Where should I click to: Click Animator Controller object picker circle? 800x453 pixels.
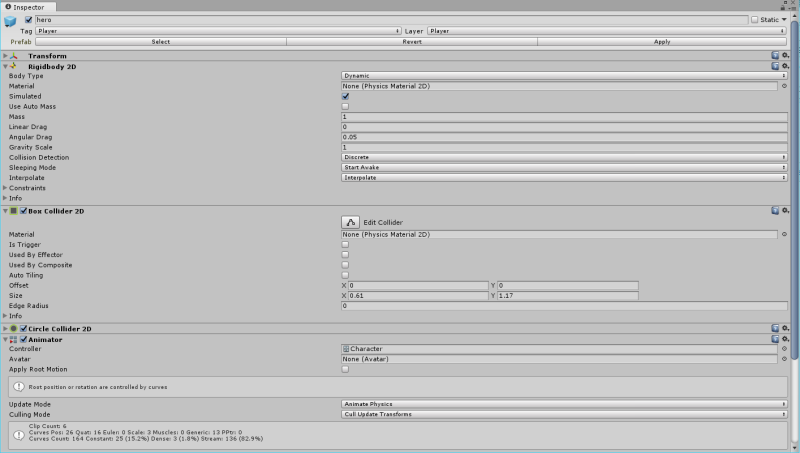(x=784, y=349)
